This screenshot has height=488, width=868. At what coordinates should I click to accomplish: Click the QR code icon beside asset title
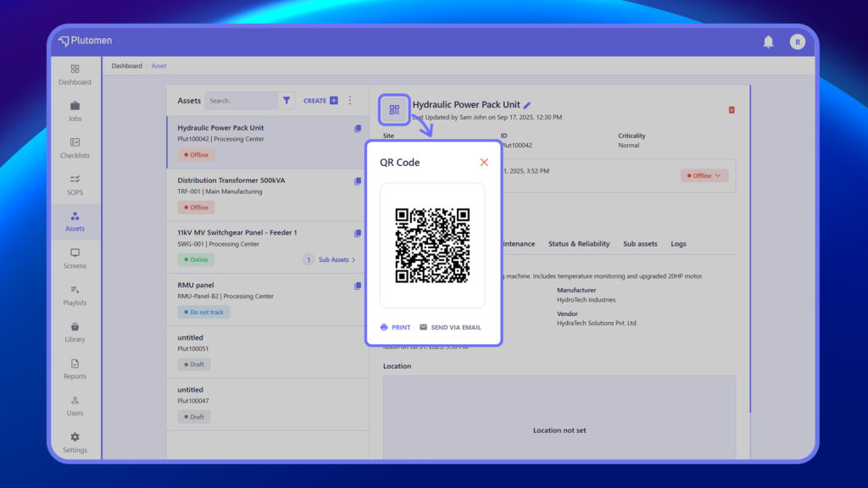coord(394,109)
